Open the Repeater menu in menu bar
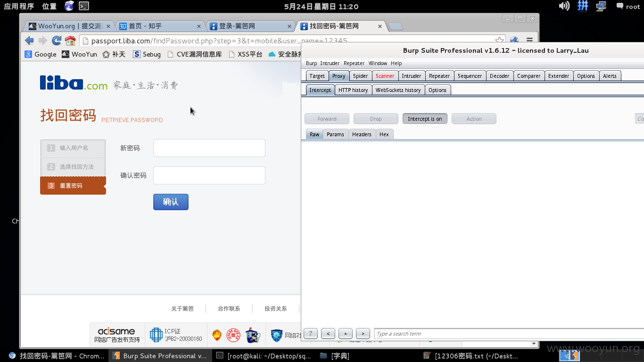This screenshot has width=644, height=362. point(354,63)
